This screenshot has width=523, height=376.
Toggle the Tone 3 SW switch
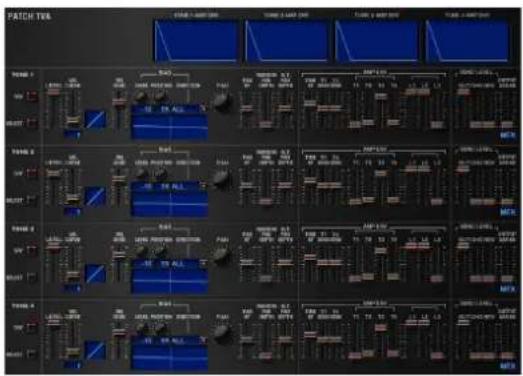pyautogui.click(x=32, y=250)
